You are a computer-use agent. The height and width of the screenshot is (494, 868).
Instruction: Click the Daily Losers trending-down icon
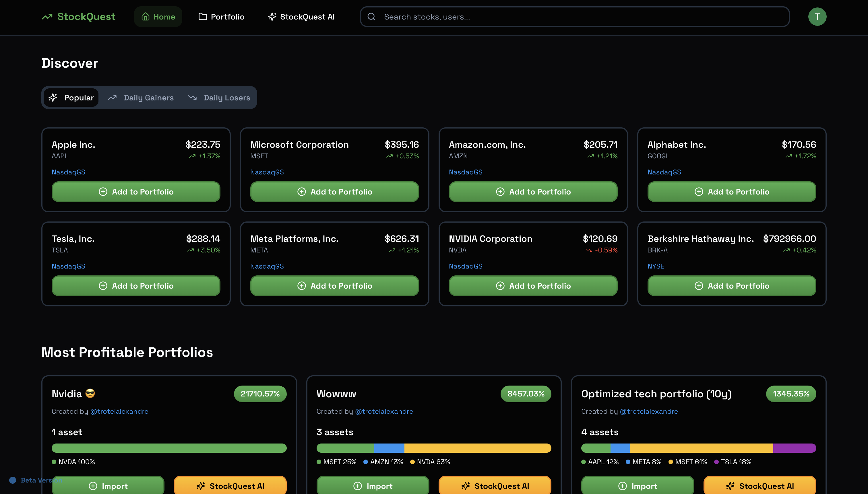pyautogui.click(x=192, y=98)
